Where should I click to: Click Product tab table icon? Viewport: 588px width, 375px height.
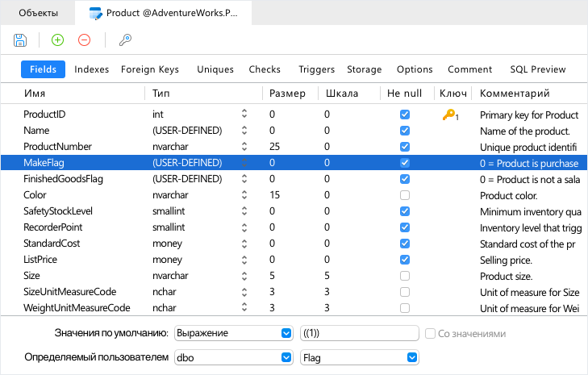pyautogui.click(x=96, y=13)
